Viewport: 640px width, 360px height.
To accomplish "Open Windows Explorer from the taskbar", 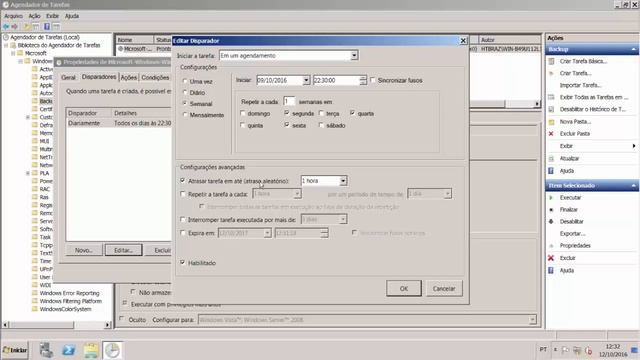I will click(91, 350).
